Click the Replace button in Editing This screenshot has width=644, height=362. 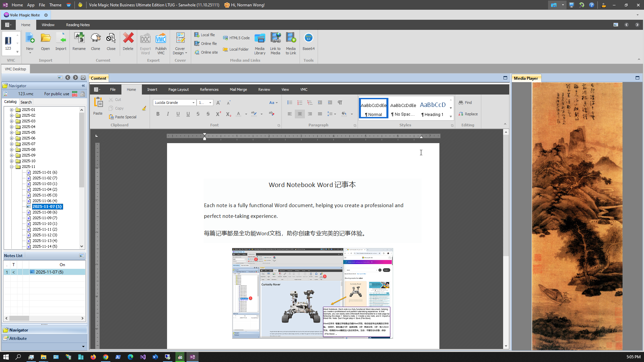468,114
